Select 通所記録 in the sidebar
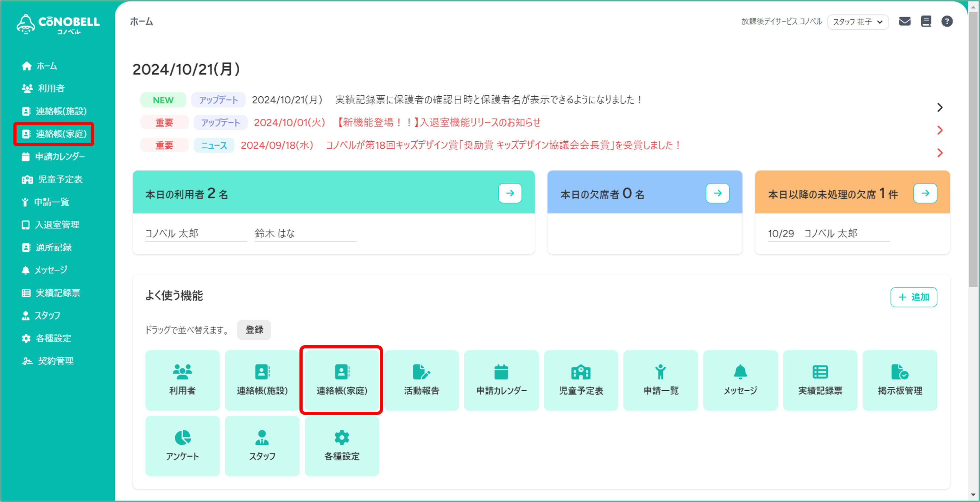Viewport: 980px width, 502px height. point(46,247)
